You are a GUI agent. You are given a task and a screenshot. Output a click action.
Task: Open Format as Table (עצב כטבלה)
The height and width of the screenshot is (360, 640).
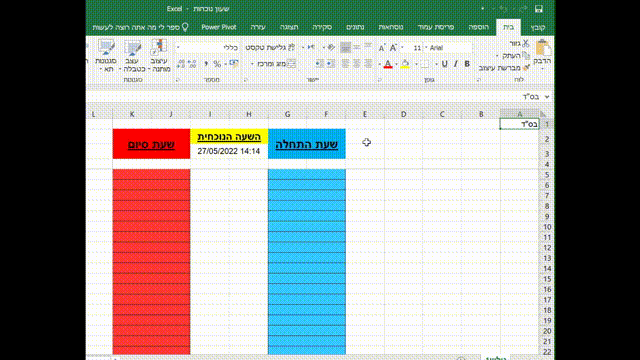(x=133, y=56)
